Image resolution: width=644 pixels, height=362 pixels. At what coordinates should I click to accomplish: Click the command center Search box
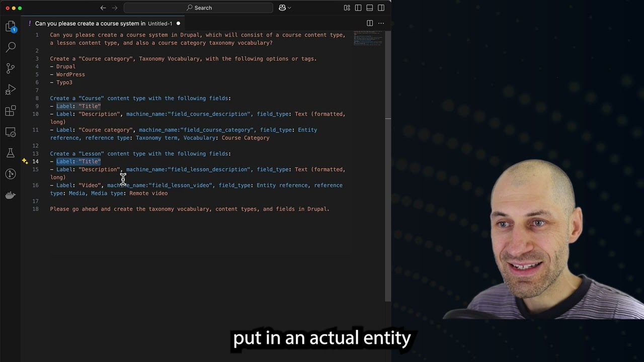[x=198, y=8]
